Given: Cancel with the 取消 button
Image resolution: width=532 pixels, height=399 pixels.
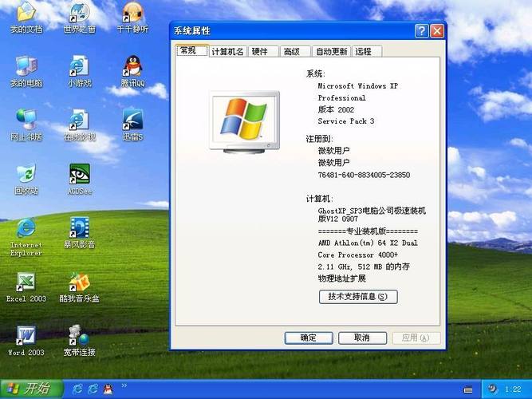Looking at the screenshot, I should point(362,338).
